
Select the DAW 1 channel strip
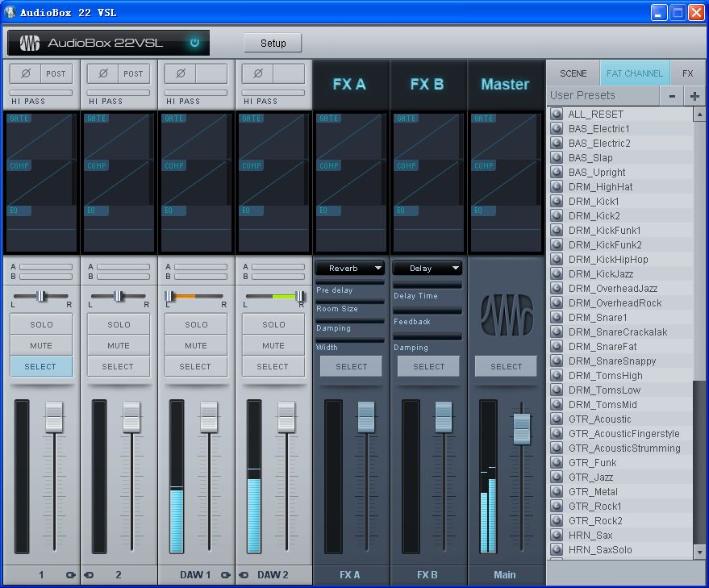(x=196, y=366)
